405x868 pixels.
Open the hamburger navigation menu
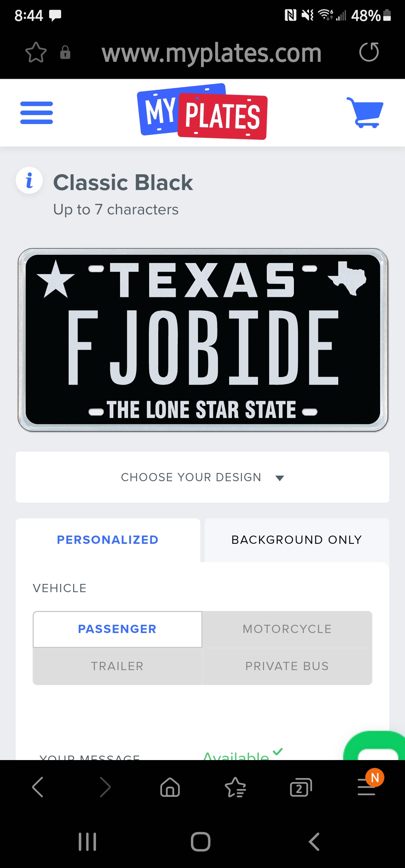36,113
